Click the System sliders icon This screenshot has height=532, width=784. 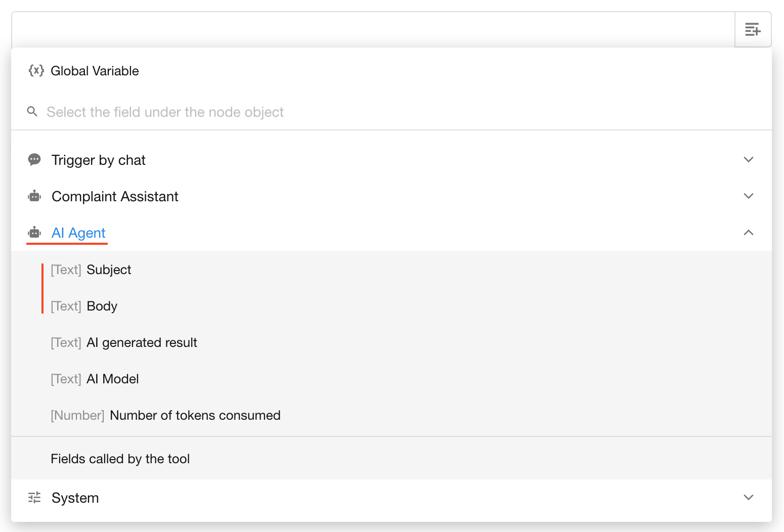tap(34, 498)
